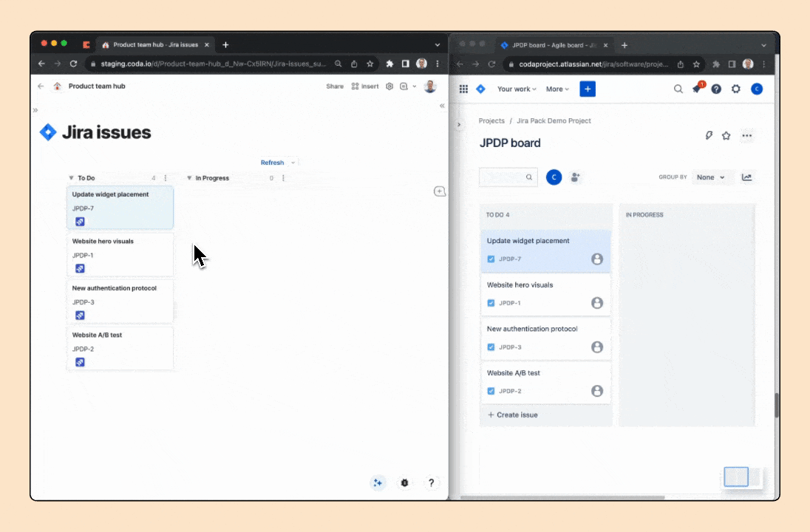This screenshot has height=532, width=810.
Task: Open Jira settings gear icon
Action: tap(735, 89)
